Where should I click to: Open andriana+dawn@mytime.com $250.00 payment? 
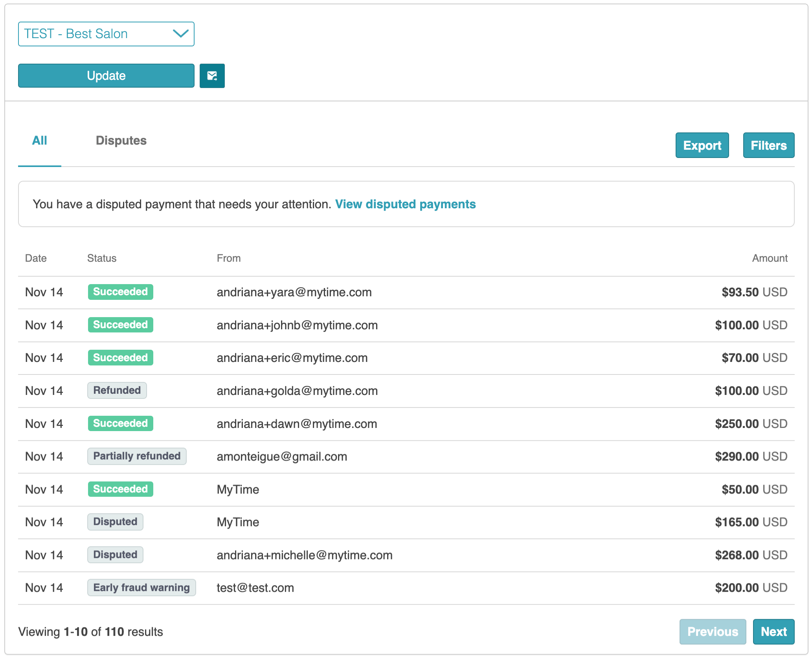297,424
